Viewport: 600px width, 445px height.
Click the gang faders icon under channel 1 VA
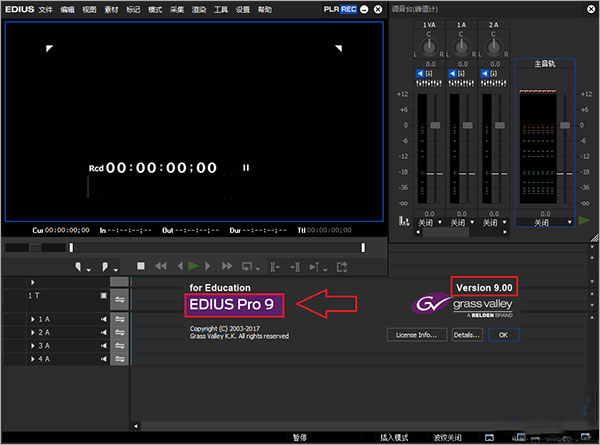429,83
